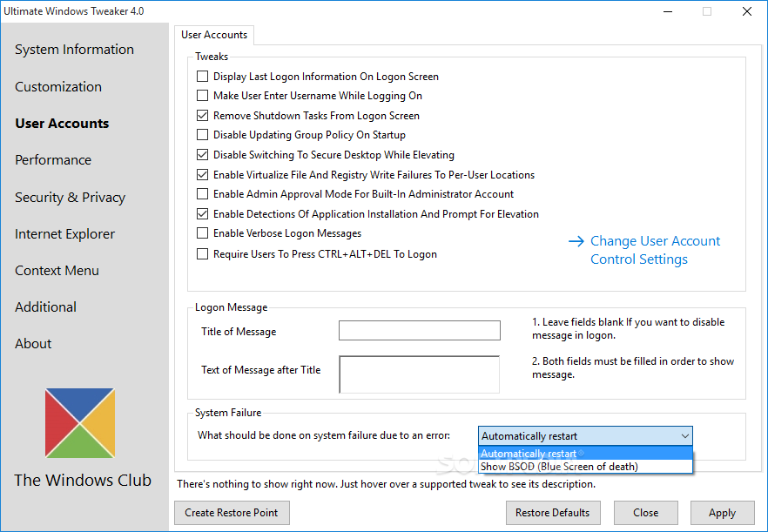The height and width of the screenshot is (532, 768).
Task: Open About section
Action: tap(33, 344)
